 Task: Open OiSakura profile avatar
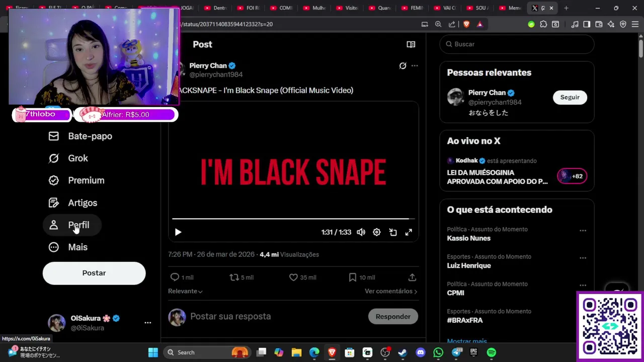tap(56, 323)
